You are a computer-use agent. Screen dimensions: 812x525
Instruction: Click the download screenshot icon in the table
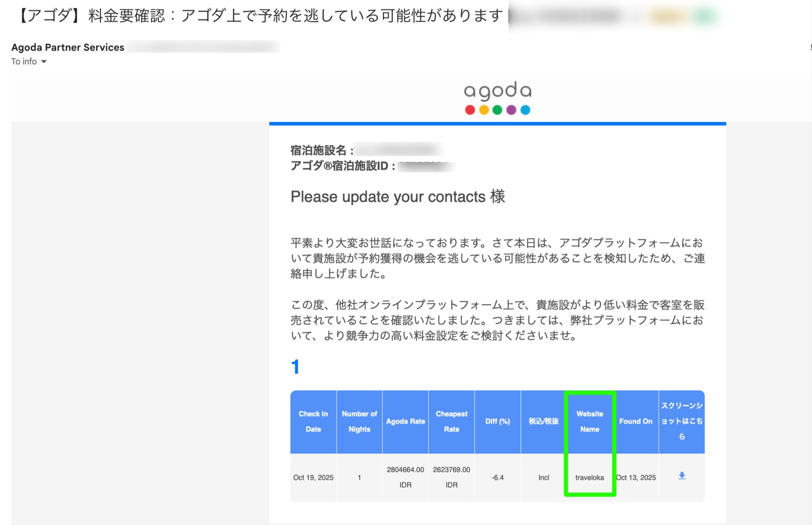coord(681,475)
